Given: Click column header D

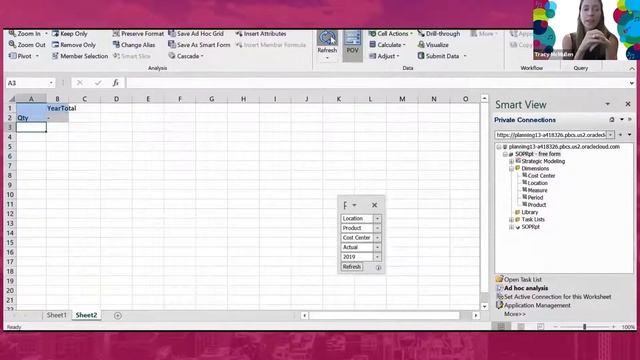Looking at the screenshot, I should coord(116,99).
